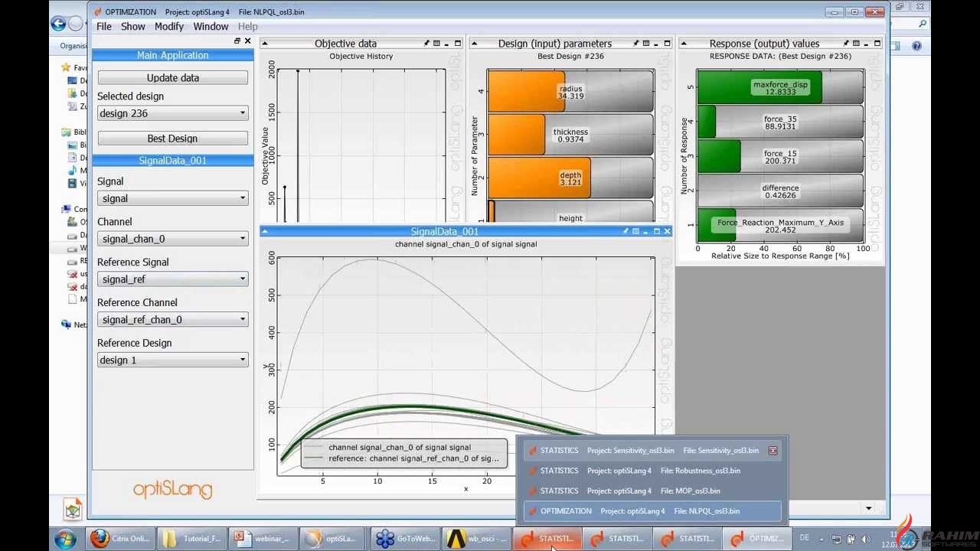Viewport: 980px width, 551px height.
Task: Select the depth parameter bar
Action: [570, 178]
